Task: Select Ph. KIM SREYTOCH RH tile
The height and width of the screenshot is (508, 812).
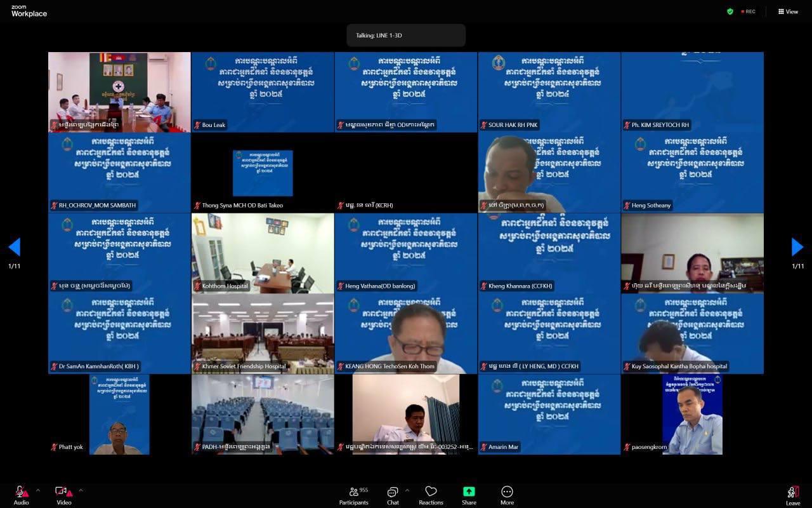Action: (693, 92)
